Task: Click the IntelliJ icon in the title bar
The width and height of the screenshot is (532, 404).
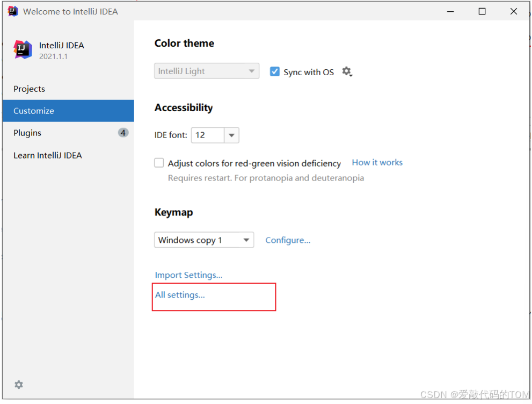Action: pos(13,11)
